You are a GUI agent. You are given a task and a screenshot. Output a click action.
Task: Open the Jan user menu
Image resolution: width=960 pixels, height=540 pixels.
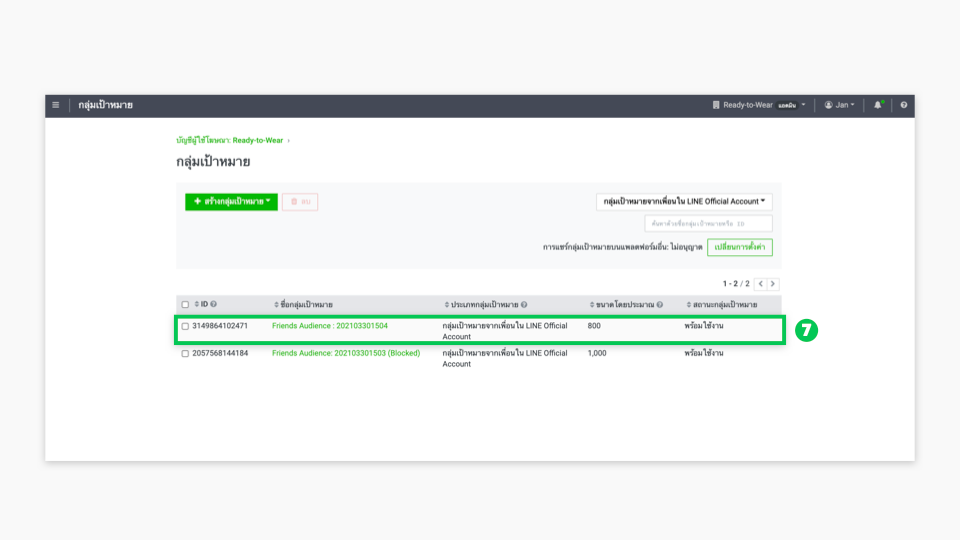click(x=840, y=105)
